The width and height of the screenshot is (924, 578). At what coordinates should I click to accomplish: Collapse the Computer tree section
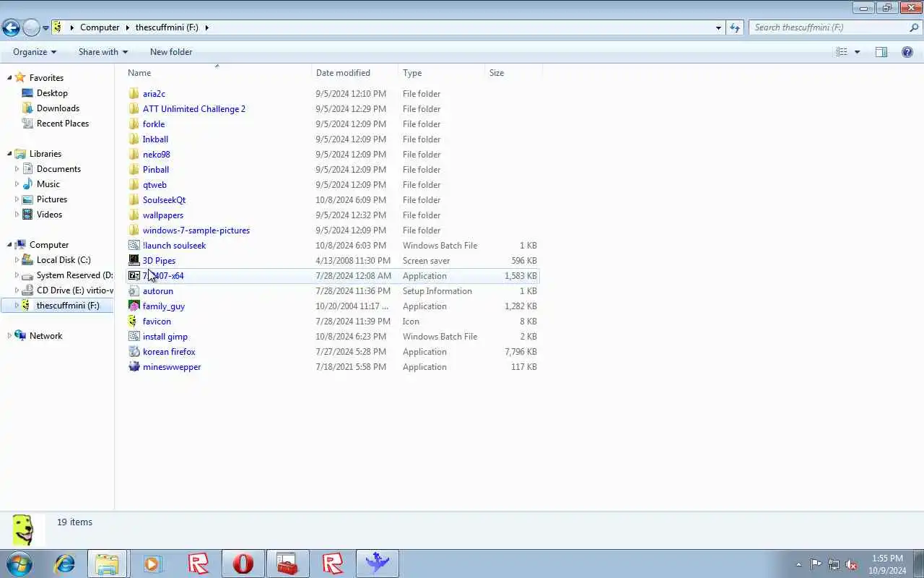9,245
